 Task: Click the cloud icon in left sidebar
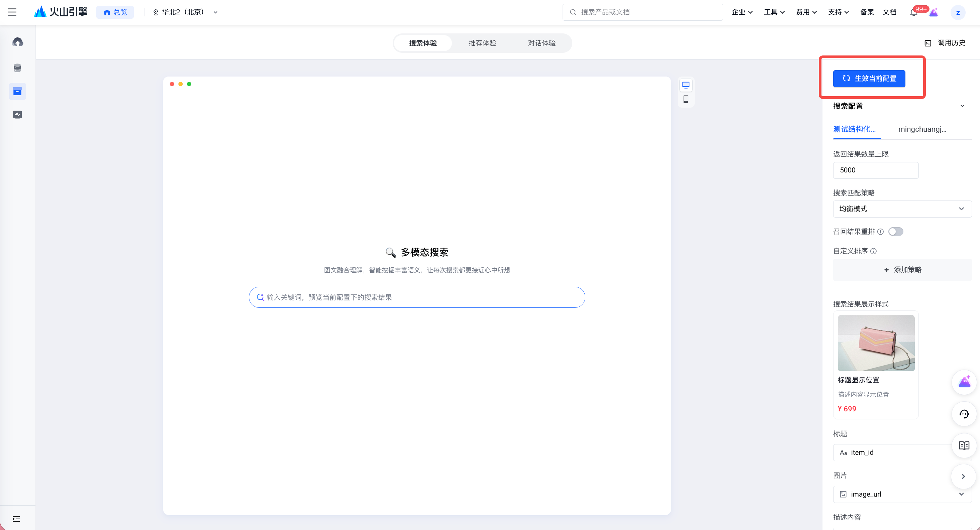(x=17, y=42)
